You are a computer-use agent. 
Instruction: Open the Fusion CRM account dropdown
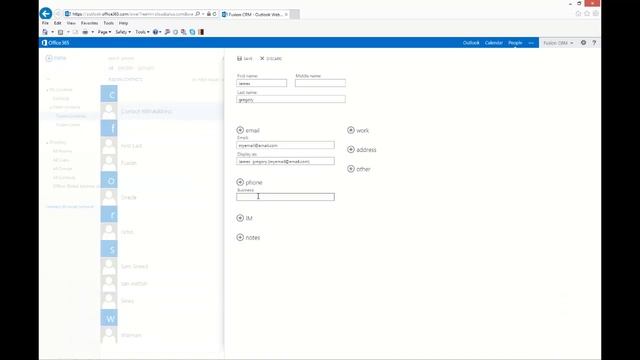click(x=558, y=43)
